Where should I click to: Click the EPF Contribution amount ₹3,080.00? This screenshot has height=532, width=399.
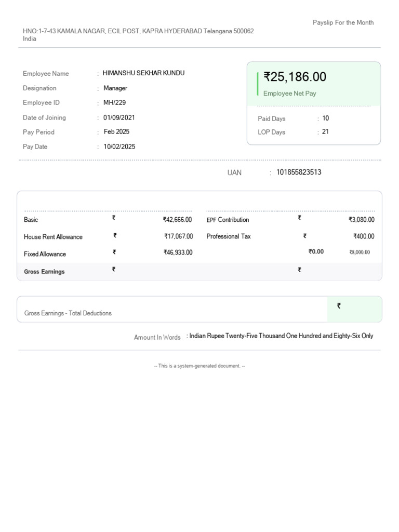click(x=362, y=220)
